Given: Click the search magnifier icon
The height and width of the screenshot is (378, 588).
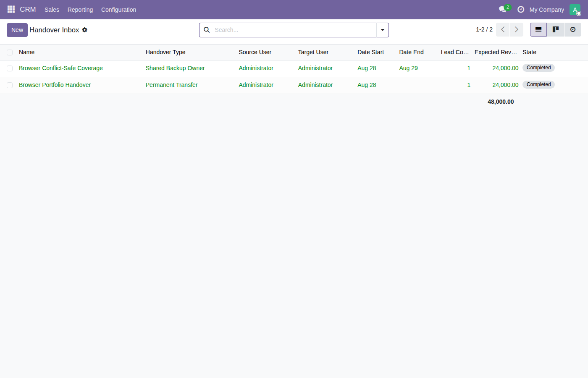Looking at the screenshot, I should [207, 30].
